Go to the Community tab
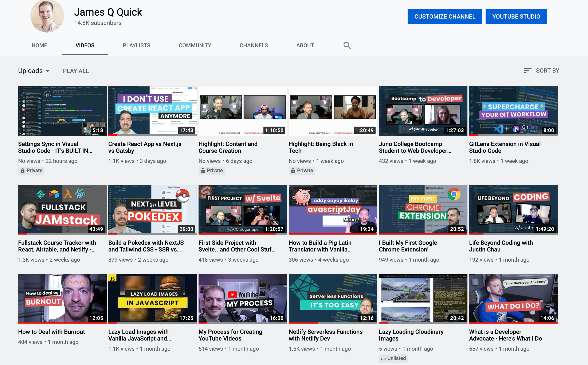 [195, 45]
